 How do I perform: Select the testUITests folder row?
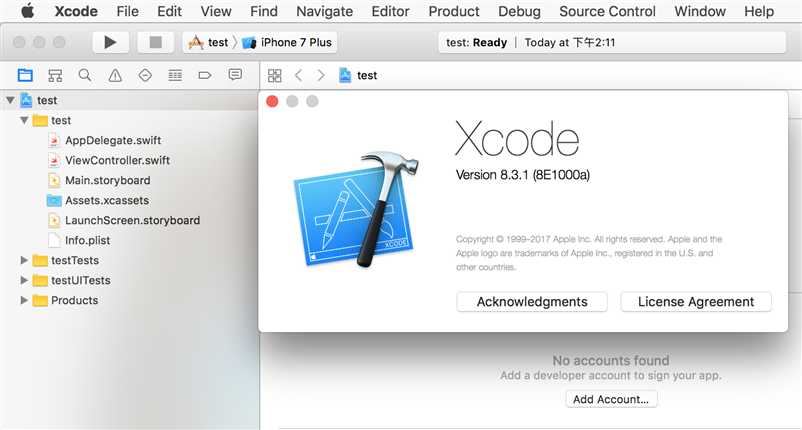pos(129,280)
